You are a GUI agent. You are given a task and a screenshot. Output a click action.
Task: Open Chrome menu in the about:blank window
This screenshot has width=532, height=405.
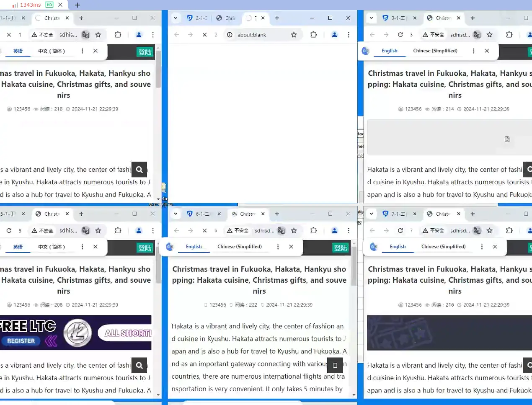pyautogui.click(x=348, y=35)
